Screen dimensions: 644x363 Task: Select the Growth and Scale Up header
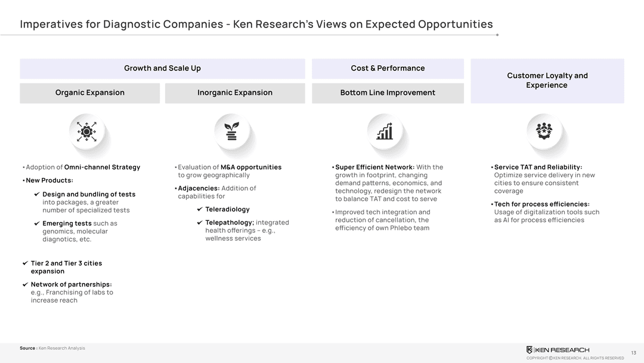coord(162,69)
